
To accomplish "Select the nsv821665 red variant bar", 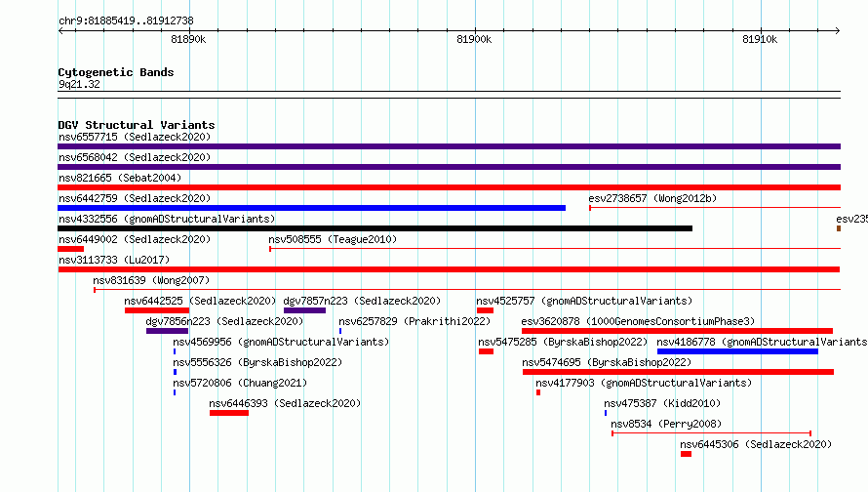I will [x=449, y=187].
